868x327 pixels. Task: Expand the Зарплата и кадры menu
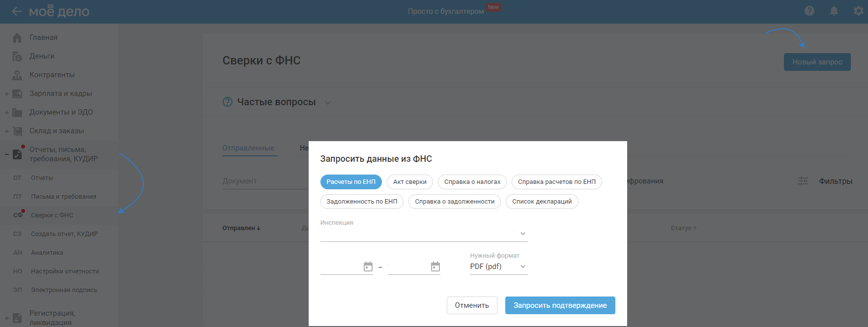(7, 93)
